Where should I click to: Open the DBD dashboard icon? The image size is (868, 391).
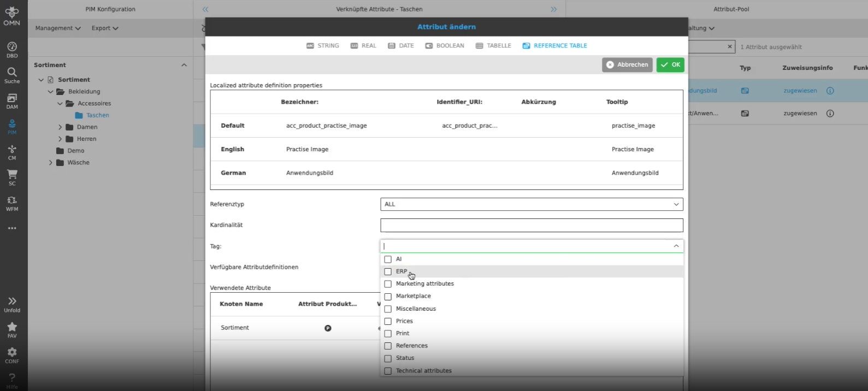tap(11, 50)
